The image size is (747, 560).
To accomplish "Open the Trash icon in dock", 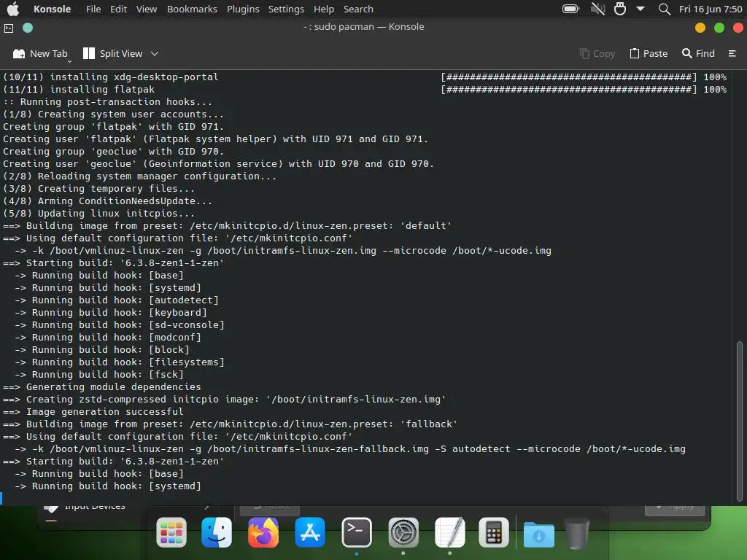I will 577,534.
